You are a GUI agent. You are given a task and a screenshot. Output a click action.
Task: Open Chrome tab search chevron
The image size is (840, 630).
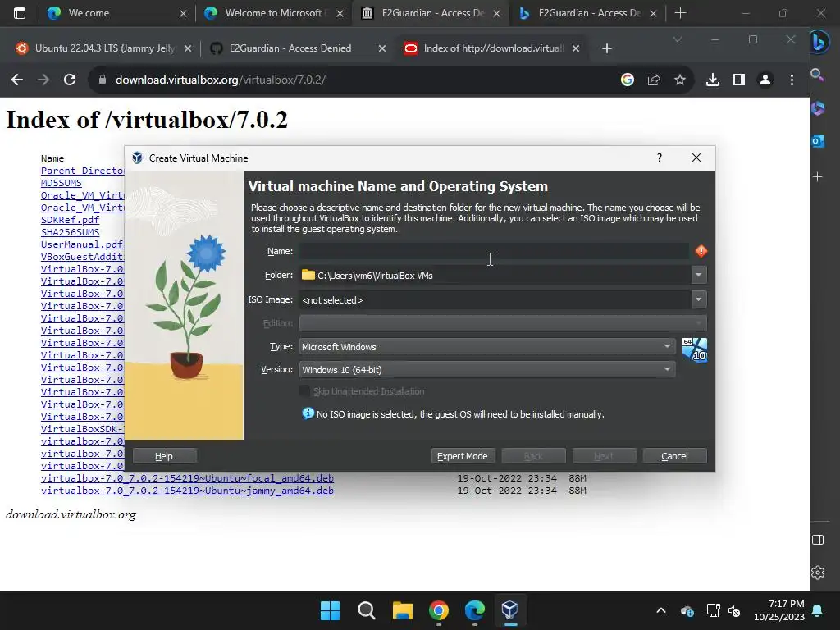[x=677, y=39]
